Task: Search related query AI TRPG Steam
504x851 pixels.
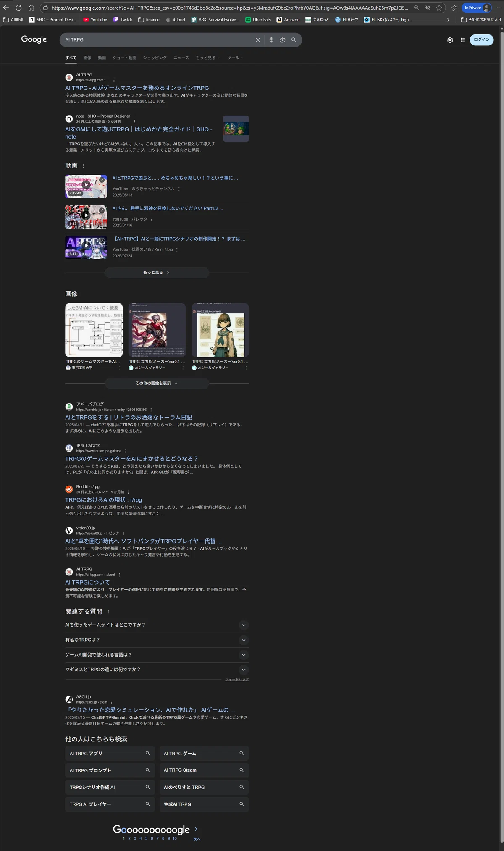Action: [x=204, y=770]
